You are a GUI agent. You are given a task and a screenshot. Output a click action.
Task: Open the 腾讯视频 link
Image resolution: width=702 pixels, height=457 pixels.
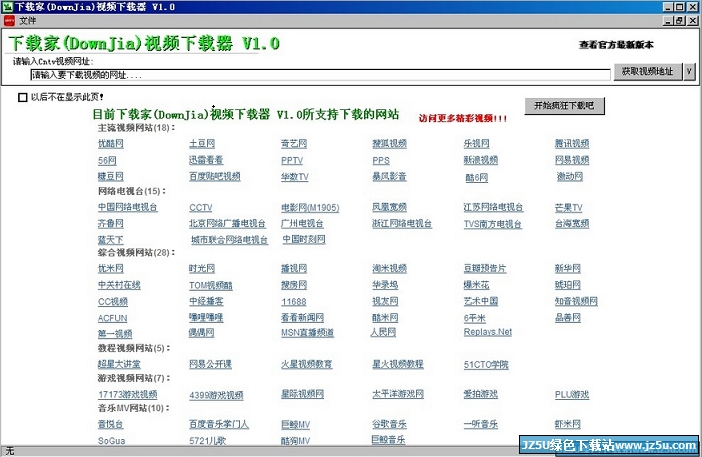point(572,144)
